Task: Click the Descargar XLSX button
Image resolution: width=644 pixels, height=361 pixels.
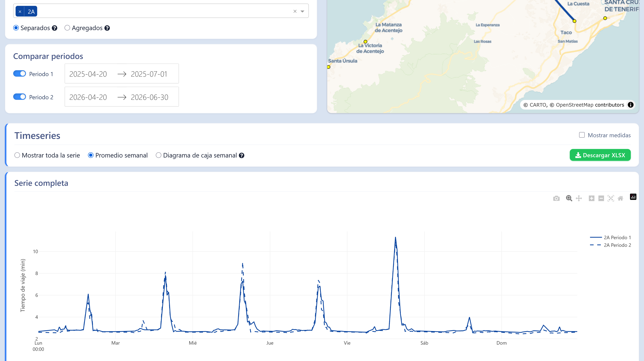Action: (600, 155)
